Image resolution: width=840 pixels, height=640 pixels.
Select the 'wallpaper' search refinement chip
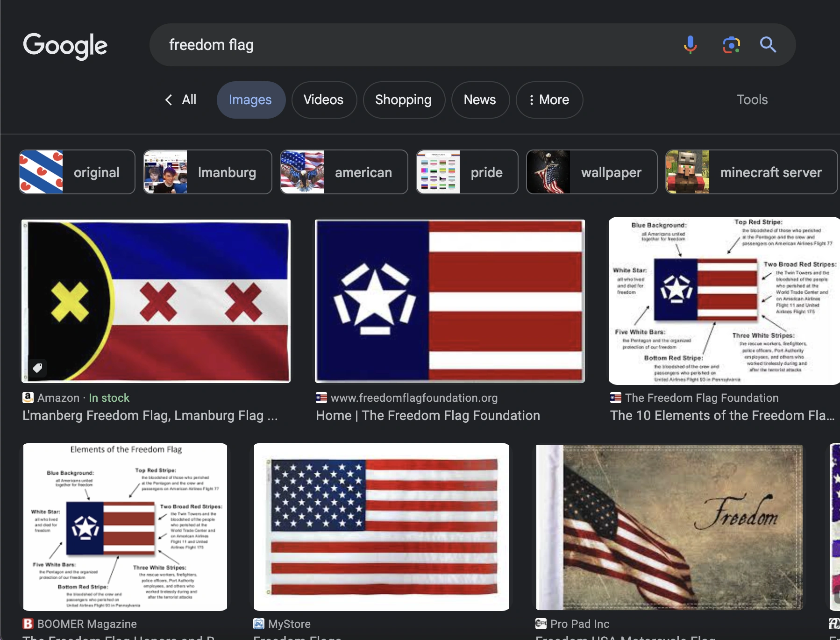[x=591, y=172]
